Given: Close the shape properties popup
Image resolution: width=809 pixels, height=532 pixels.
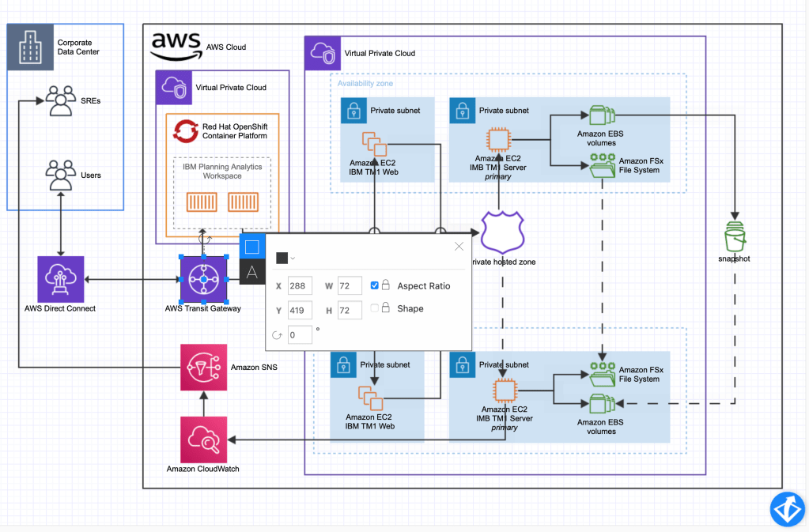Looking at the screenshot, I should pos(459,247).
